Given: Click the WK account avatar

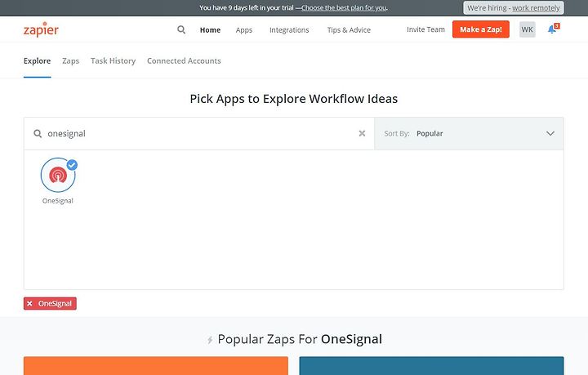Looking at the screenshot, I should (x=527, y=29).
